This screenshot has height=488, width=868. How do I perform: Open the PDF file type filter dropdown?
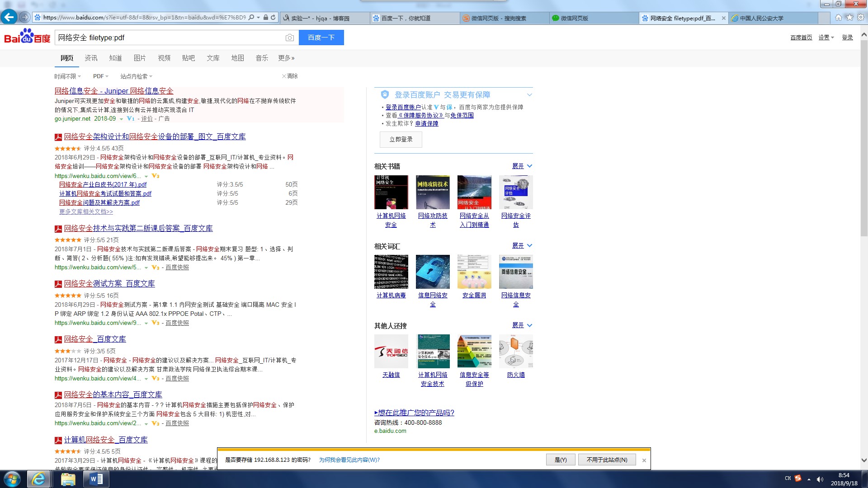[x=100, y=76]
